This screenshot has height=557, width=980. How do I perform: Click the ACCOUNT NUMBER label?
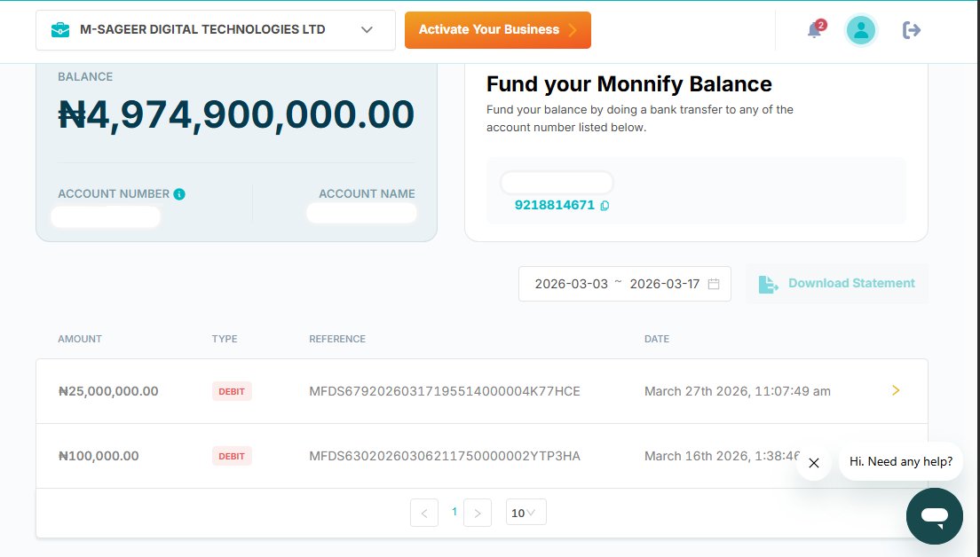point(114,194)
